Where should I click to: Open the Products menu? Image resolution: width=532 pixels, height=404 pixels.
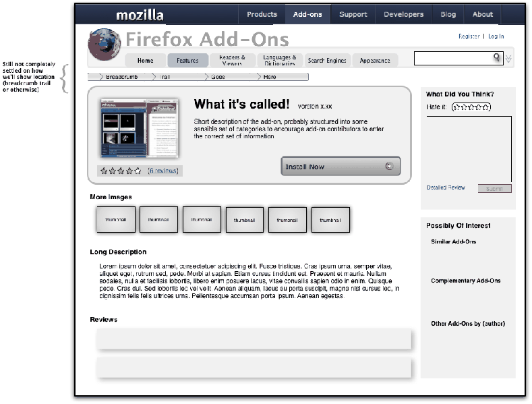[262, 14]
